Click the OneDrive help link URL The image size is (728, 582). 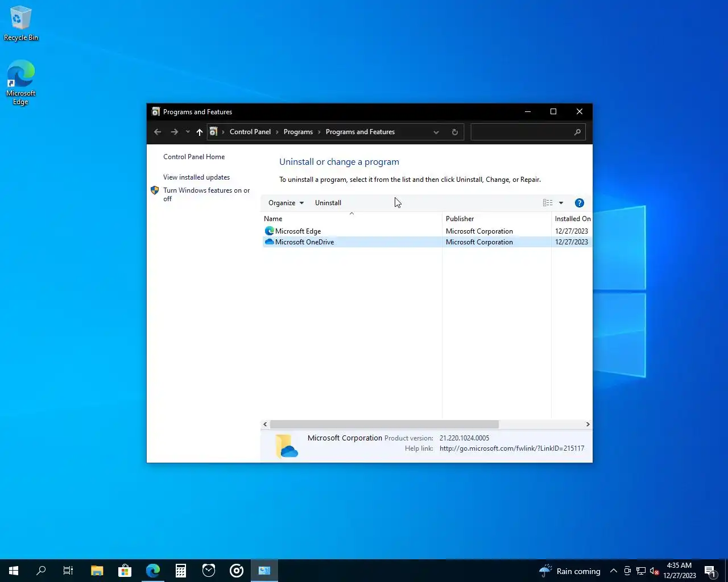click(512, 448)
